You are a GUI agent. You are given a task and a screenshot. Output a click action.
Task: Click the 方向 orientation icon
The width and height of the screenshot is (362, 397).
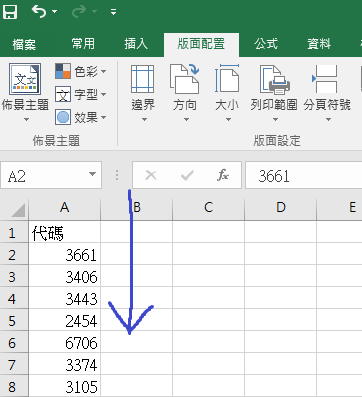(185, 79)
